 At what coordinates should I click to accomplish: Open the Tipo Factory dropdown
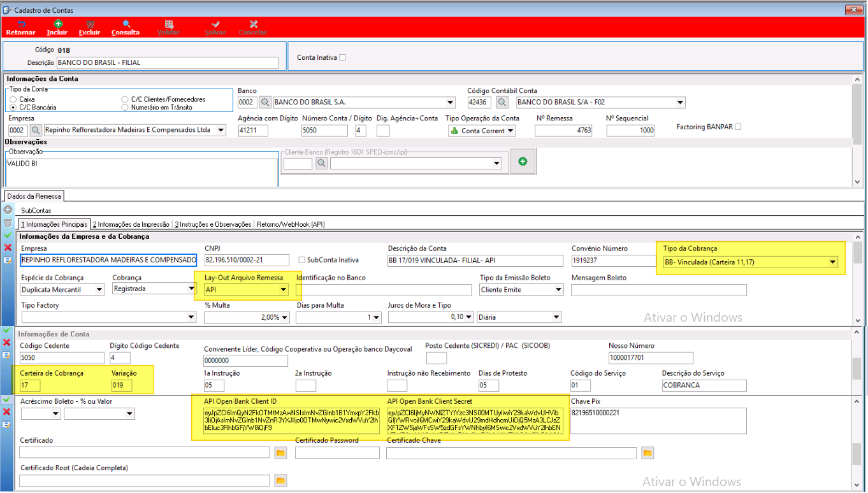191,317
